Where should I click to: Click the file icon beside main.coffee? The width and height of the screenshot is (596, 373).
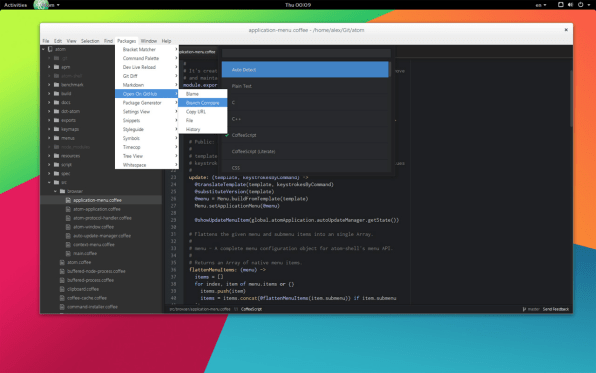68,254
